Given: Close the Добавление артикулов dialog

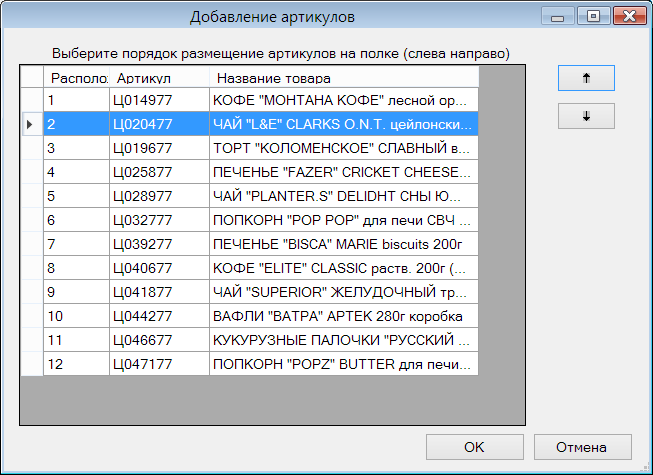Looking at the screenshot, I should pyautogui.click(x=630, y=16).
